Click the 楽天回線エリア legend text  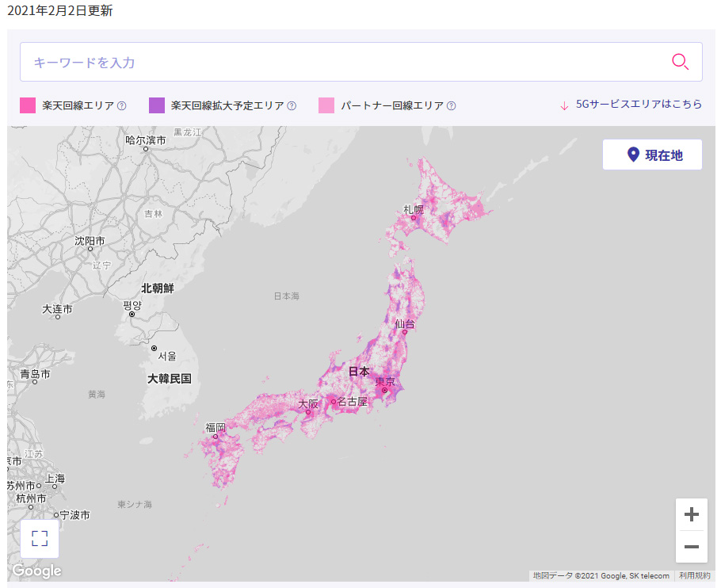click(78, 105)
